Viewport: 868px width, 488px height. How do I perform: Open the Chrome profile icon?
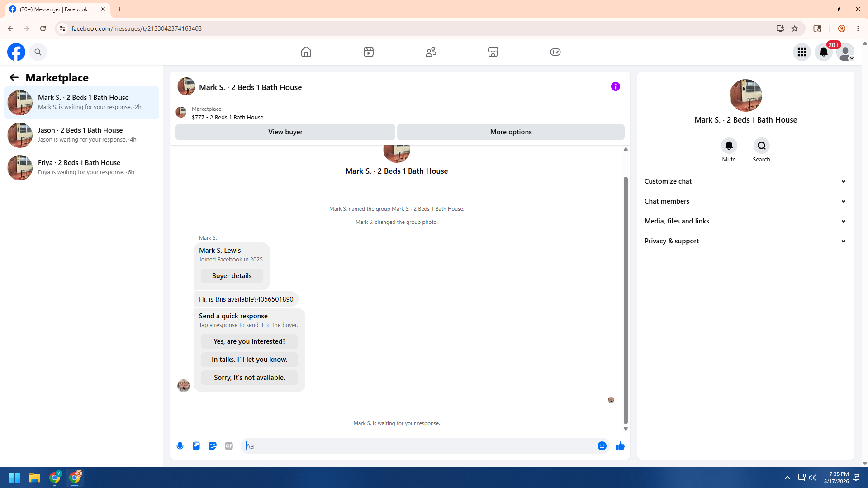click(x=842, y=28)
